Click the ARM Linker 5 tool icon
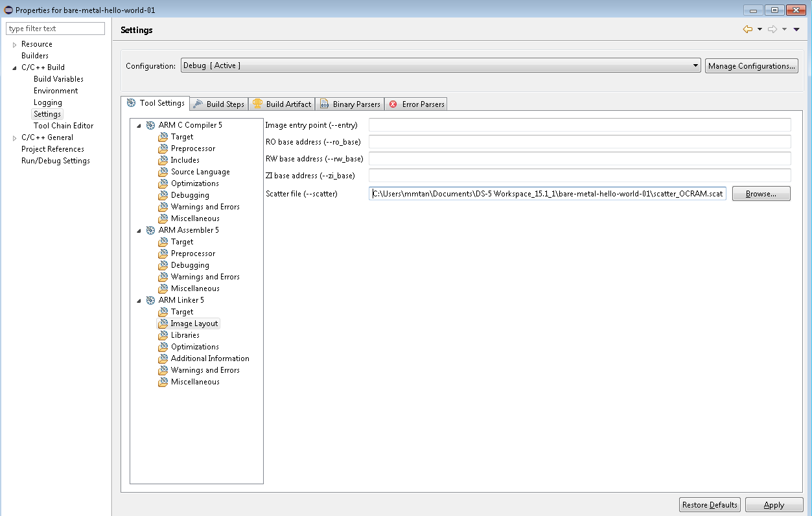Viewport: 812px width, 516px height. [x=150, y=300]
